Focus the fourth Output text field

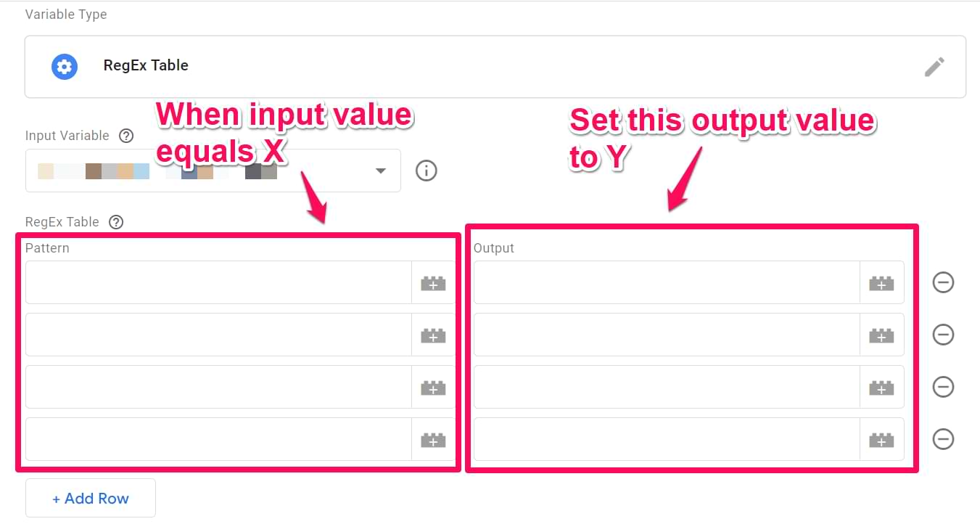[x=667, y=440]
